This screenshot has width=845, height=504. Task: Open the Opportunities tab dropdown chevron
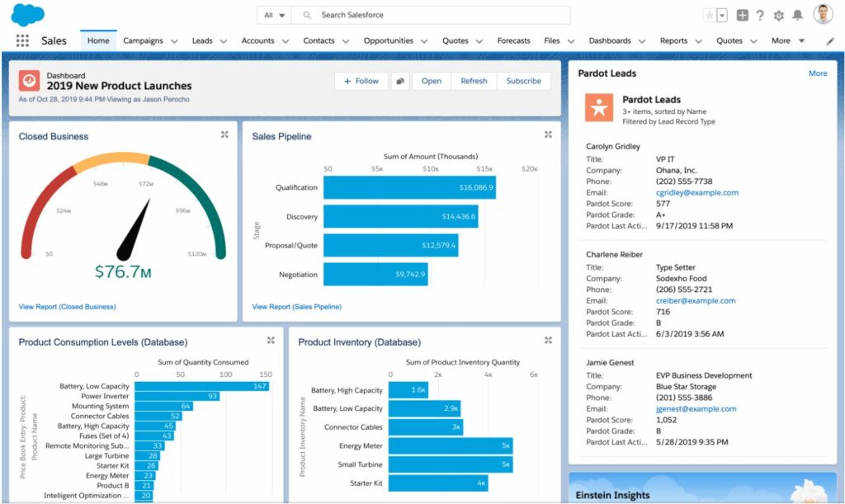[x=424, y=41]
